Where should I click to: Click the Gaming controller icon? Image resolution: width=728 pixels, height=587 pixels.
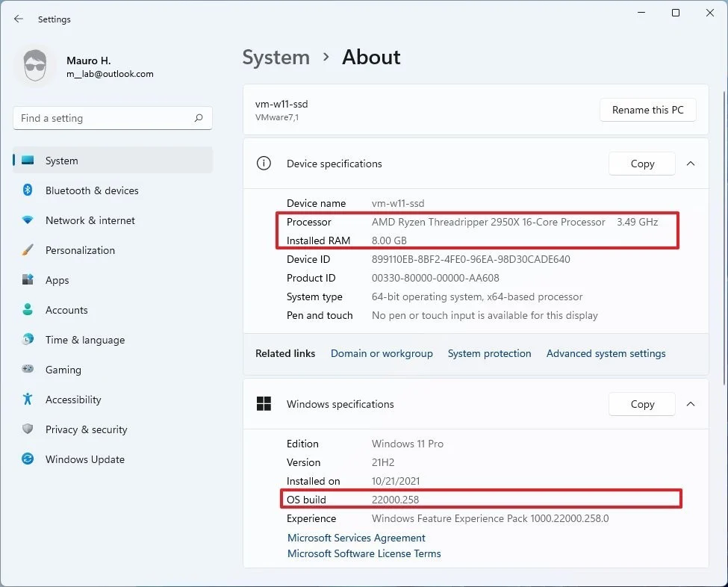[x=28, y=369]
